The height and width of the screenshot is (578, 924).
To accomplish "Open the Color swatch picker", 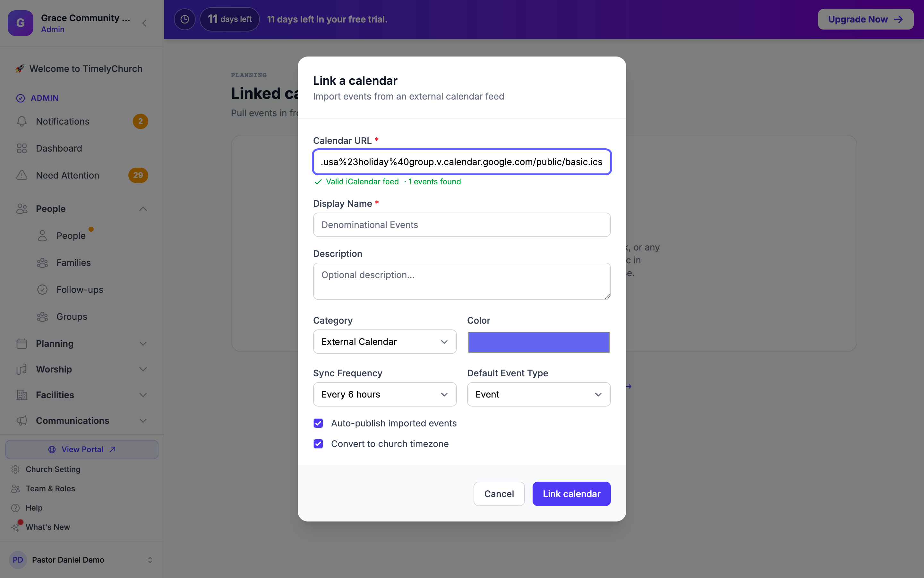I will pyautogui.click(x=539, y=342).
